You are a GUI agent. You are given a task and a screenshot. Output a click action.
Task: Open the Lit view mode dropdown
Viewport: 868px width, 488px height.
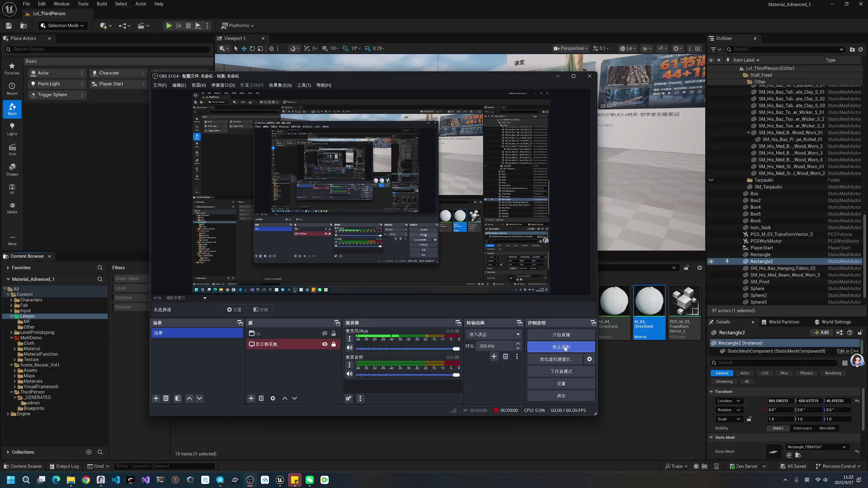pos(628,49)
